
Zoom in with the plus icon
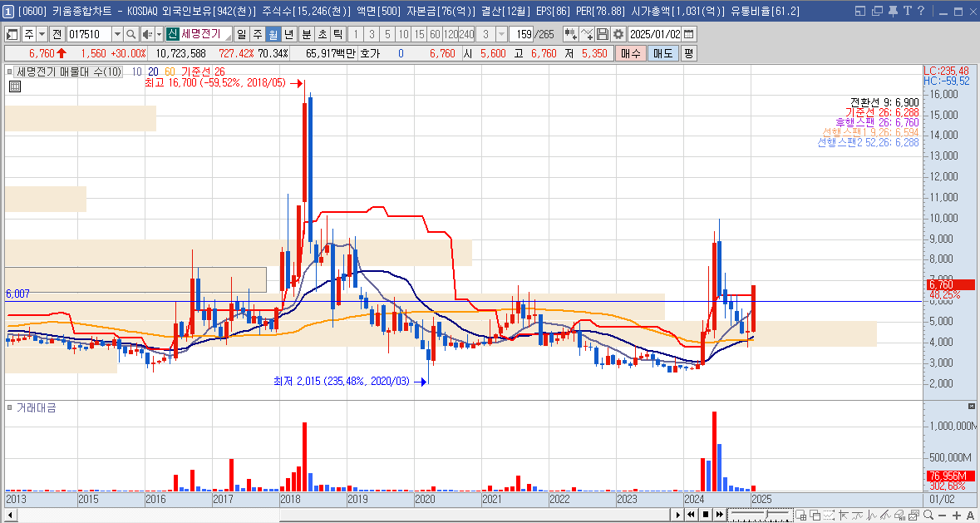(956, 516)
